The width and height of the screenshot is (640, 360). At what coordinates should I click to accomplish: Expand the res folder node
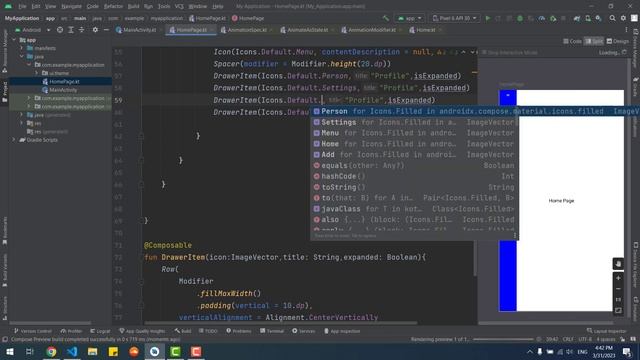[22, 123]
